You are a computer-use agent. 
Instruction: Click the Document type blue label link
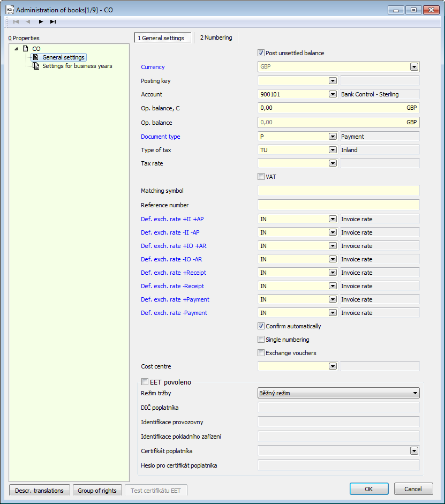point(160,137)
